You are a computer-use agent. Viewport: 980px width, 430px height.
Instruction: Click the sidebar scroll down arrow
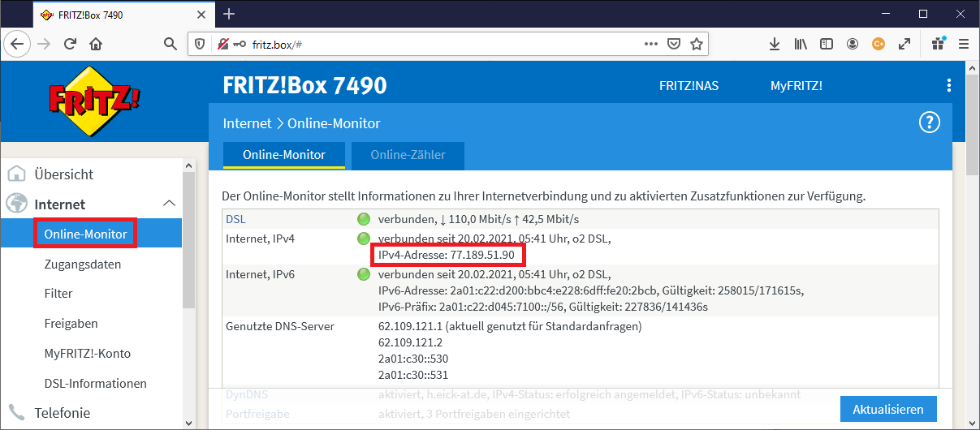pos(188,423)
